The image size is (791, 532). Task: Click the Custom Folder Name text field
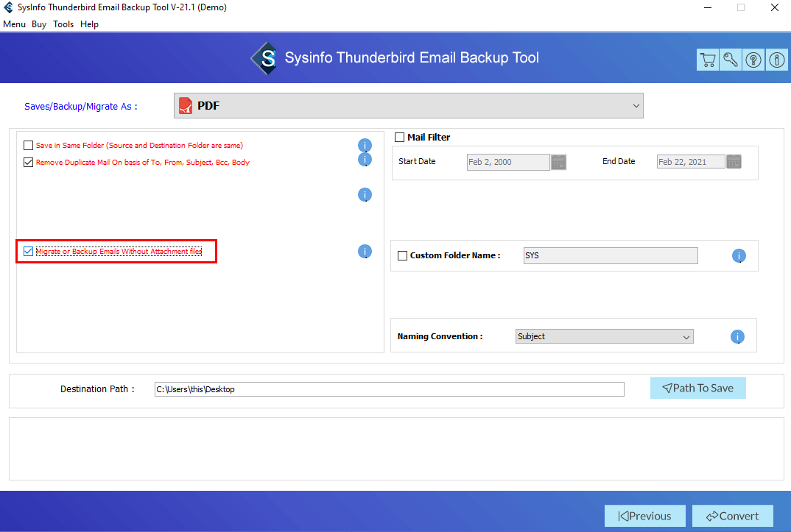tap(611, 255)
